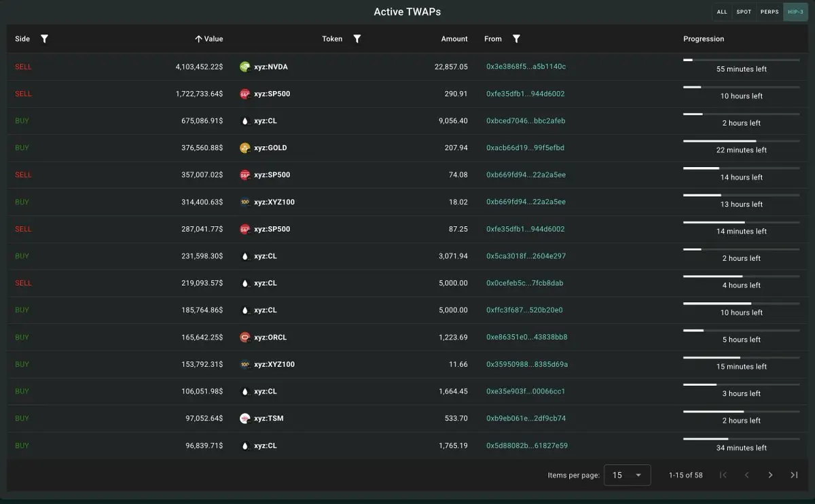The image size is (815, 504).
Task: Open address 0x5ca3018f...2604e297
Action: 526,256
